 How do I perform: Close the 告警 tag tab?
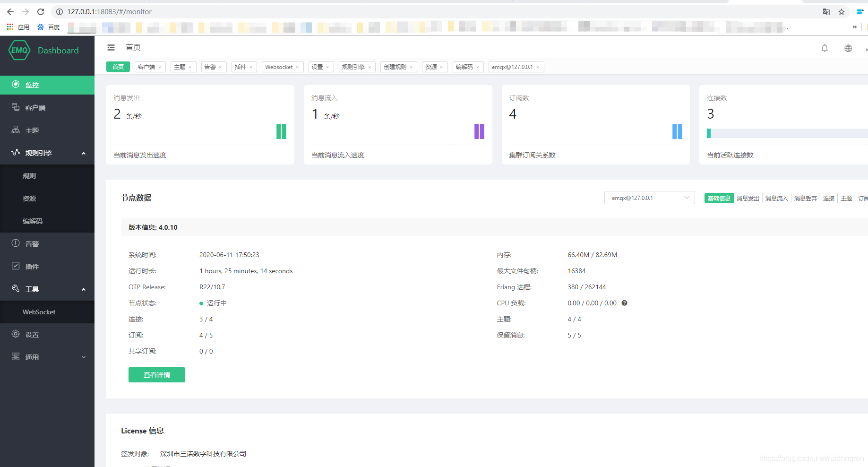point(220,67)
